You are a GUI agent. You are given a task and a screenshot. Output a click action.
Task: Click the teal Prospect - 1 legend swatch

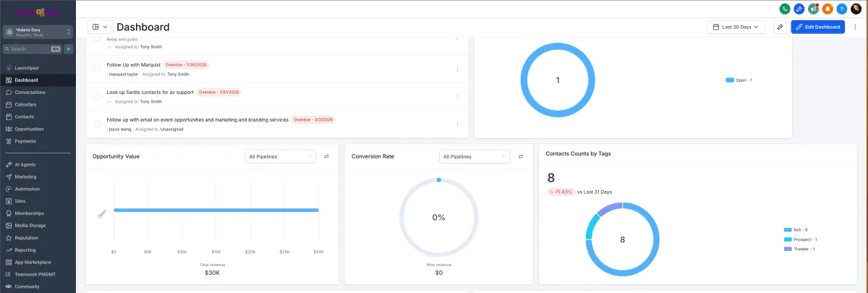point(788,239)
